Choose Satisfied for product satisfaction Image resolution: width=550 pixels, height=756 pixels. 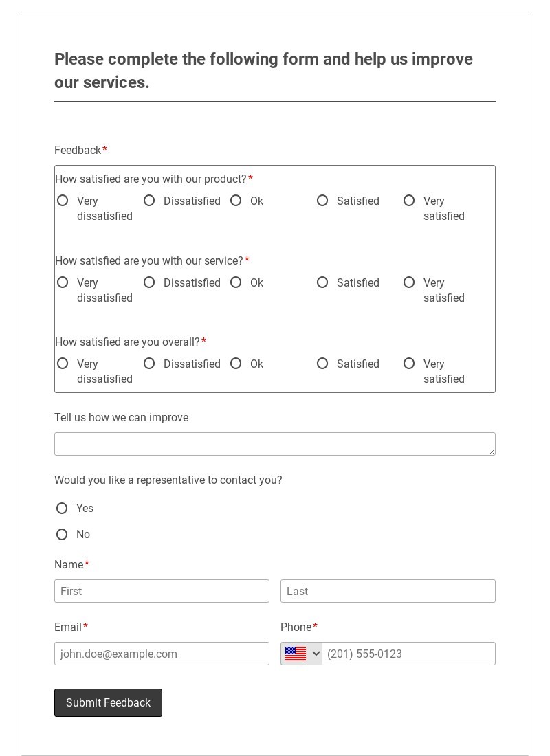[x=322, y=201]
